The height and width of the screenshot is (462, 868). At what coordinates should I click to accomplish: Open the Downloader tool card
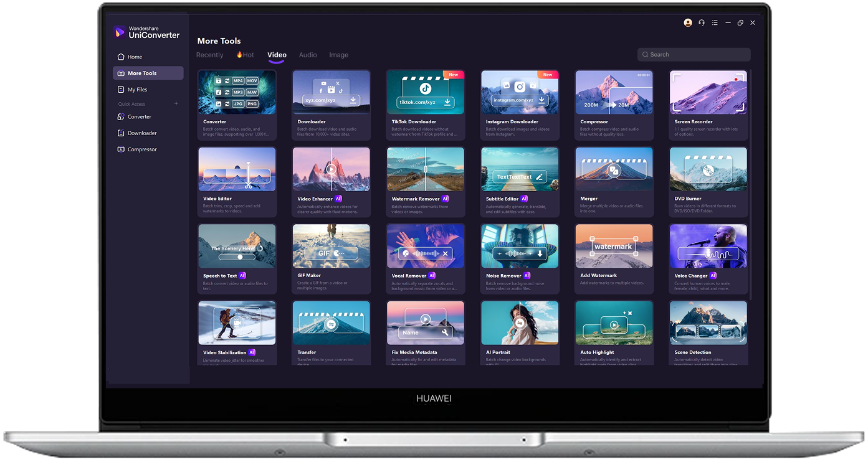point(331,105)
